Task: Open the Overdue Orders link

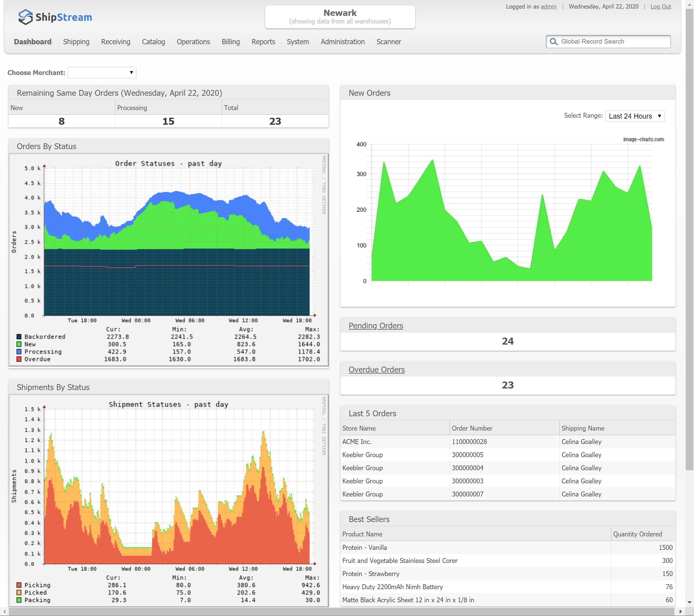Action: 376,369
